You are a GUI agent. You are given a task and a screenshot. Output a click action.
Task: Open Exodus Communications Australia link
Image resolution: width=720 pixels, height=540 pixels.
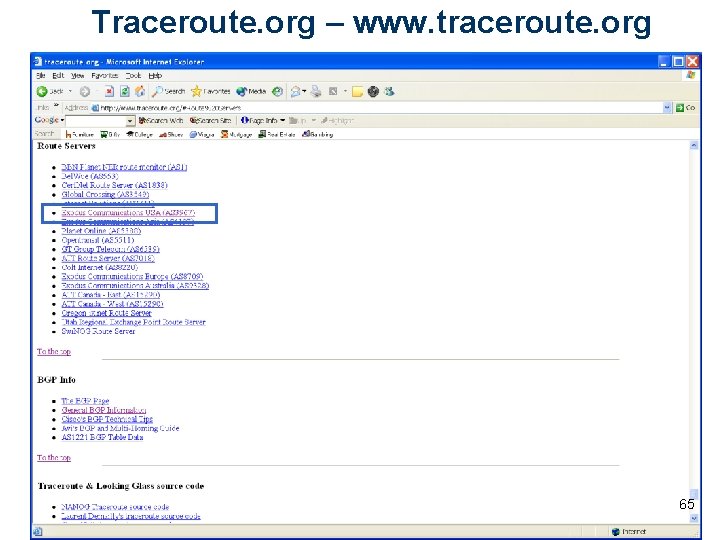(135, 285)
